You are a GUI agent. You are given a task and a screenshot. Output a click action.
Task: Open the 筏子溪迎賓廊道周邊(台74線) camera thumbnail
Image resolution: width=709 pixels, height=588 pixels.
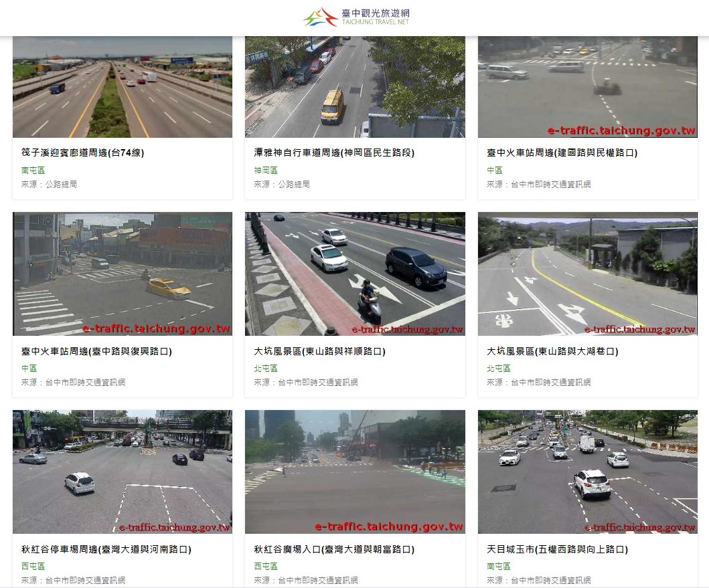click(123, 87)
